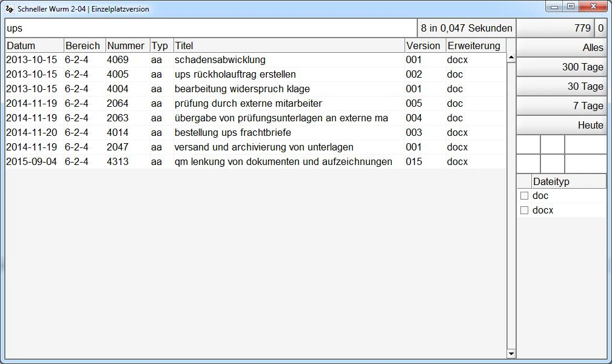This screenshot has height=364, width=612.
Task: Enable the docx file type checkbox
Action: tap(525, 211)
